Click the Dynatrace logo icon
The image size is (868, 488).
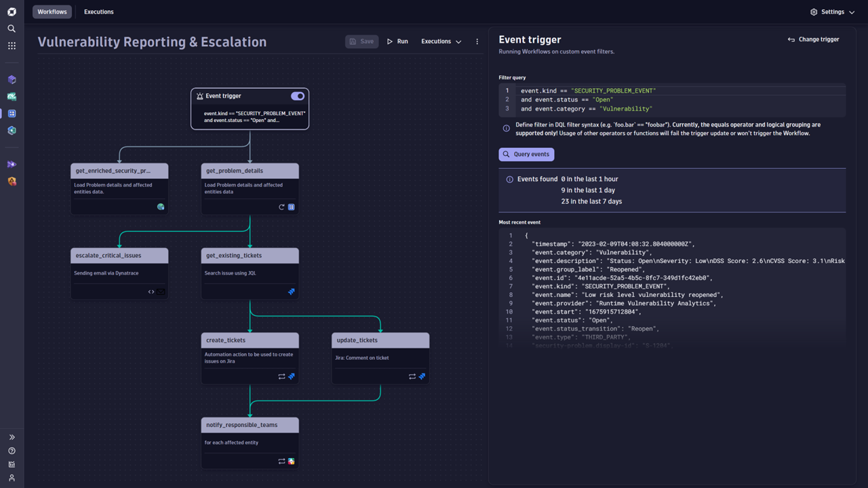pyautogui.click(x=12, y=12)
